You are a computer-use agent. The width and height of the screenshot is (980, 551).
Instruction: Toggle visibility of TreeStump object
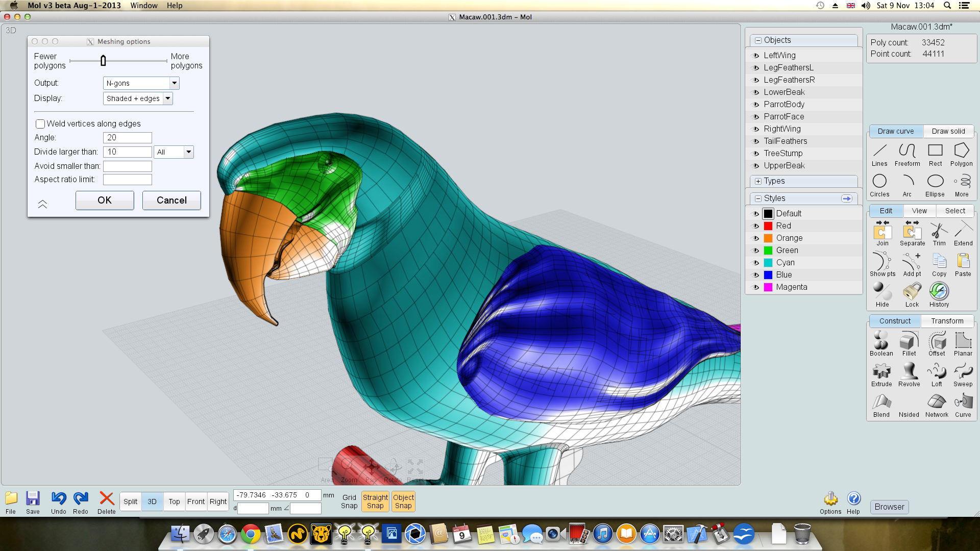[756, 154]
